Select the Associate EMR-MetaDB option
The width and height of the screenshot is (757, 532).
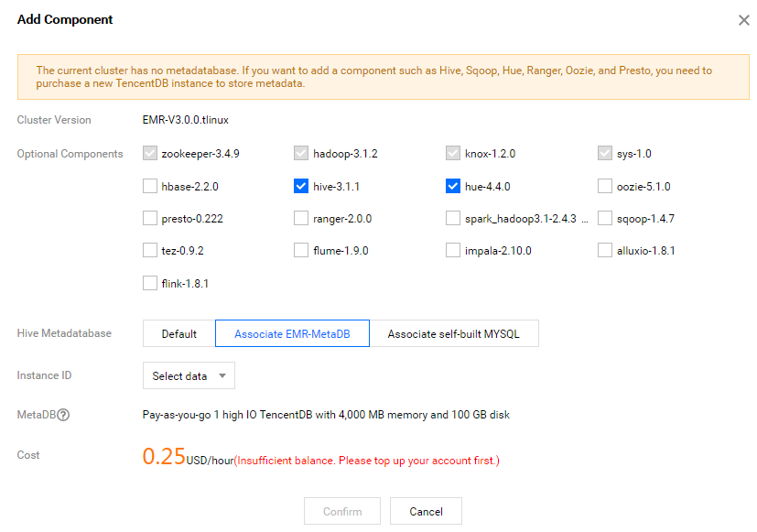coord(292,333)
